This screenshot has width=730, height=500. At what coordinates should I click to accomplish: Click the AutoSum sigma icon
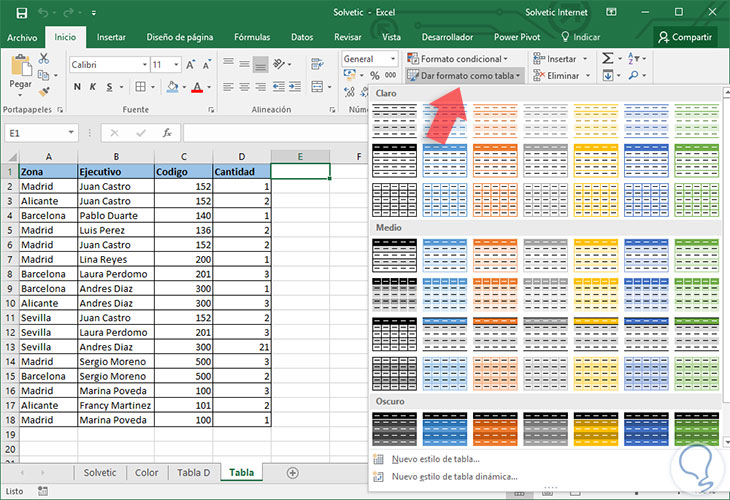pyautogui.click(x=607, y=59)
